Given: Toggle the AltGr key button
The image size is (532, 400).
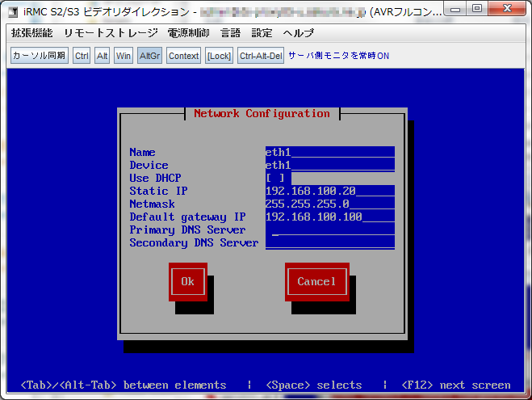Looking at the screenshot, I should click(149, 56).
